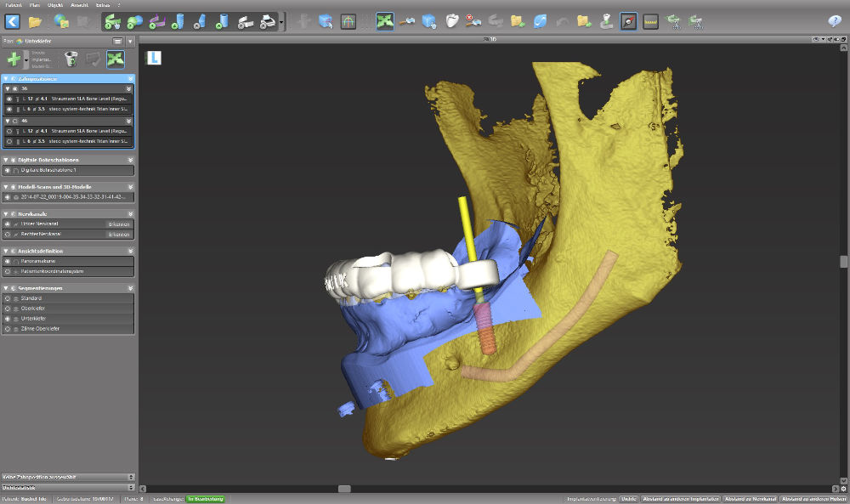The image size is (850, 504).
Task: Select the Patientenkoordinatensystem radio option
Action: click(x=8, y=271)
